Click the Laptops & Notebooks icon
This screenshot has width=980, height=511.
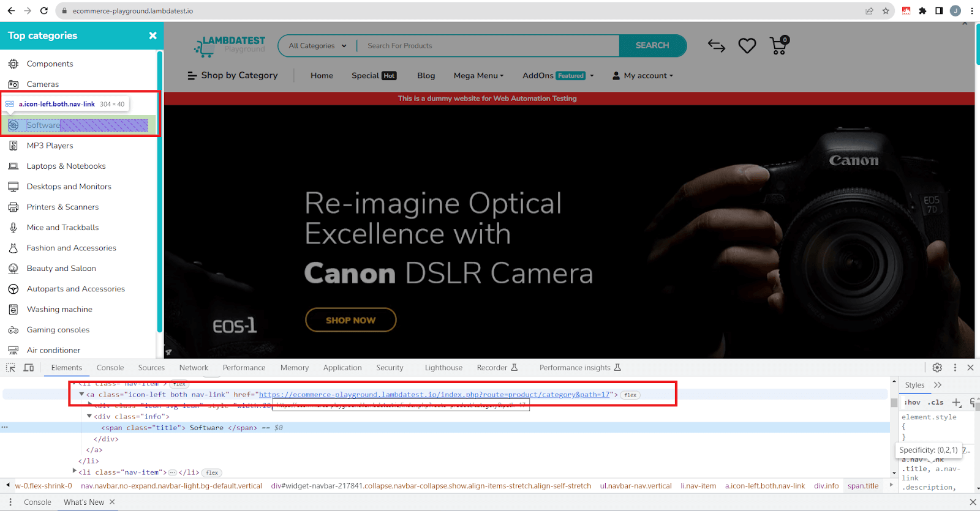tap(13, 166)
